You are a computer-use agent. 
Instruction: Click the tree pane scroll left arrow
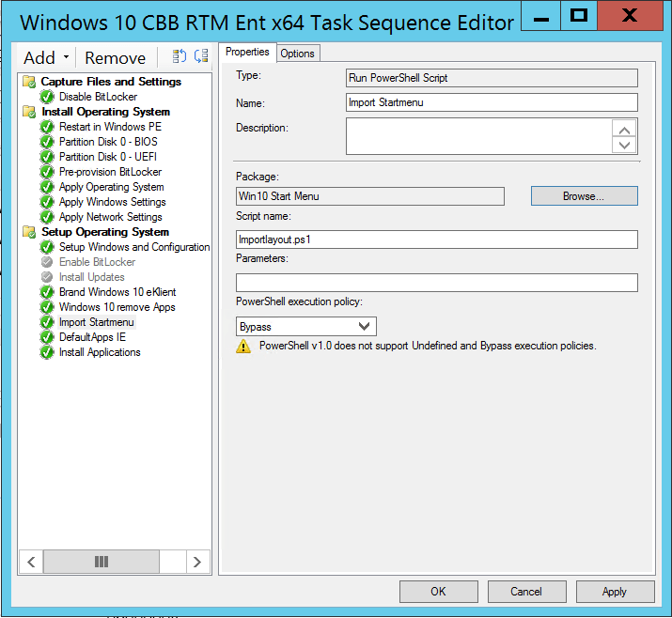coord(31,562)
